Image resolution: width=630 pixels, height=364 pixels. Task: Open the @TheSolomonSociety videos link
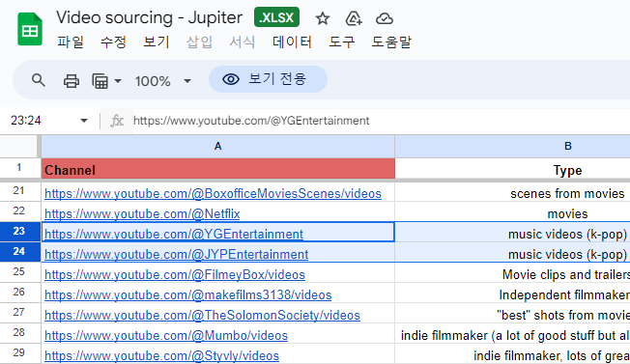(202, 315)
